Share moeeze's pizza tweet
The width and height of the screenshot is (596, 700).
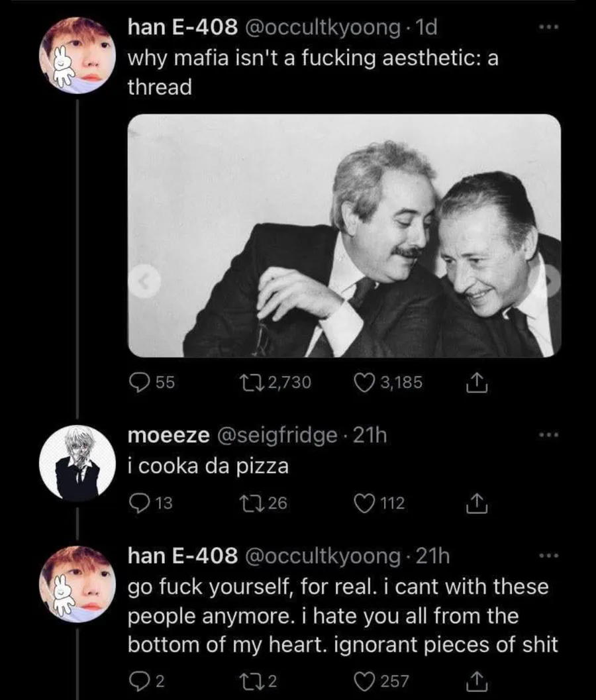click(x=477, y=504)
